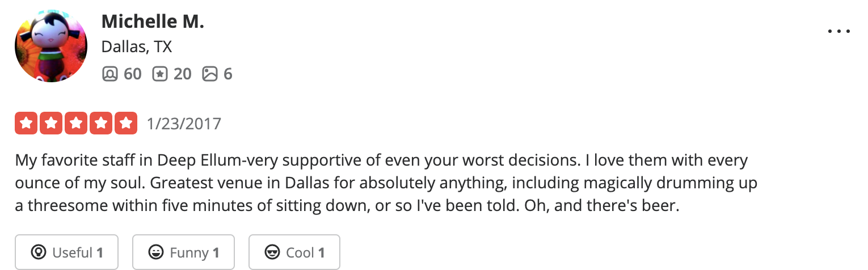Click the photo count number 6
The image size is (868, 270).
pyautogui.click(x=227, y=74)
